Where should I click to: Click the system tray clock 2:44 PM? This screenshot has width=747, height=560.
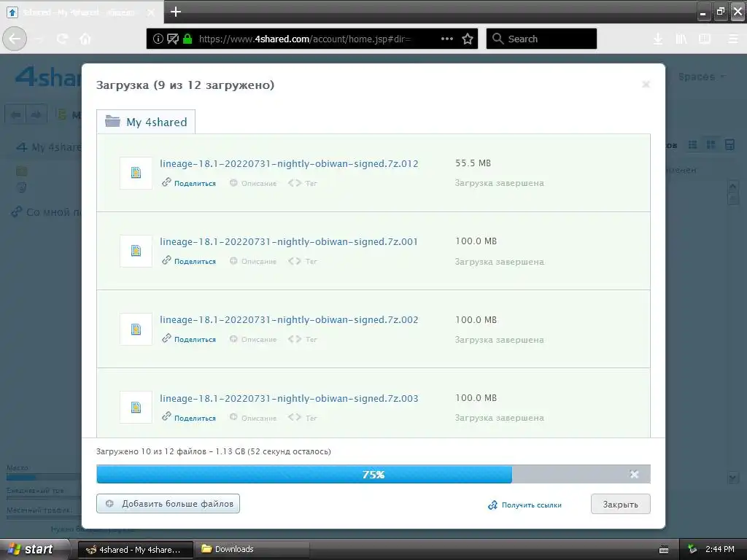[720, 549]
